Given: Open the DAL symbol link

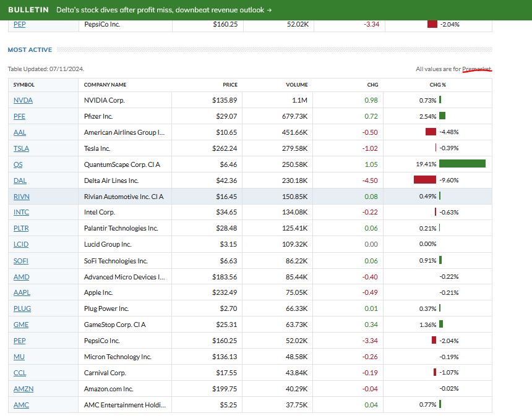Looking at the screenshot, I should click(20, 180).
